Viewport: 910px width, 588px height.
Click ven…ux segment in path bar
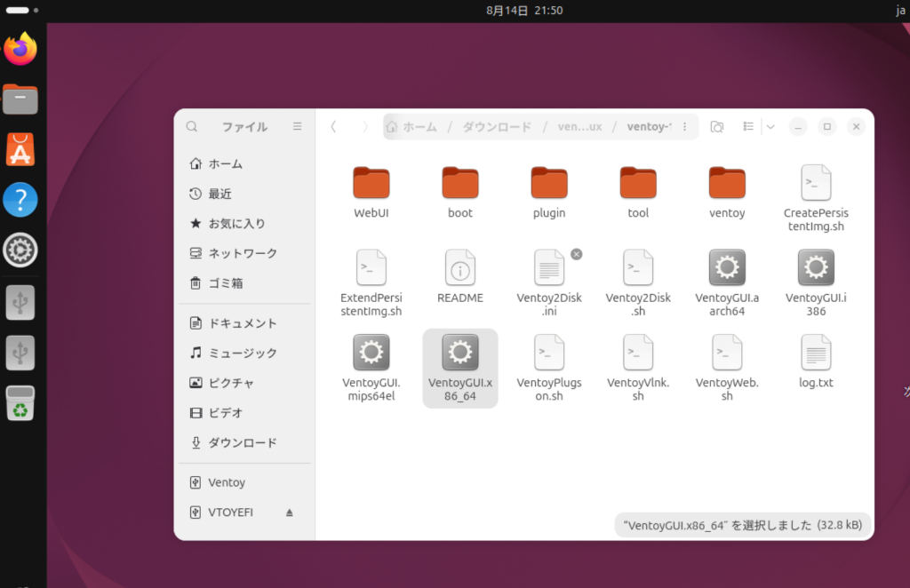579,126
